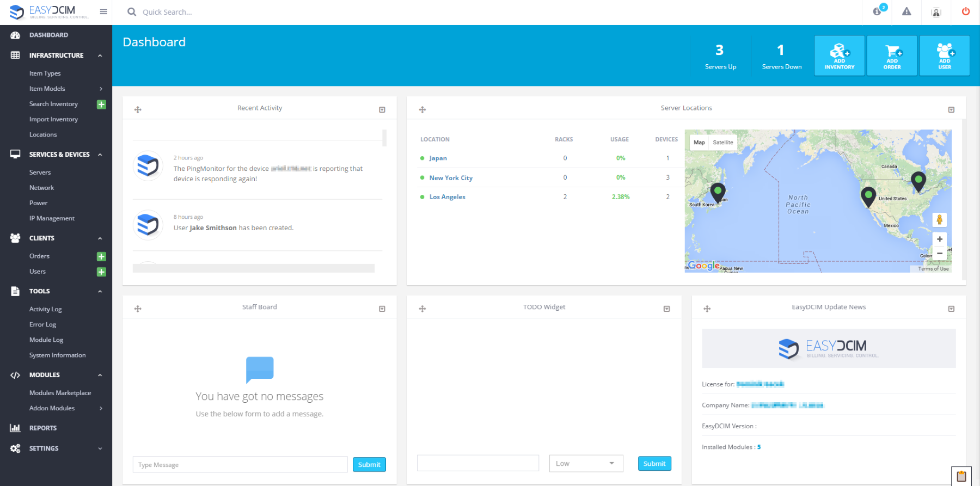Click the Add Inventory tile
980x486 pixels.
(x=840, y=56)
